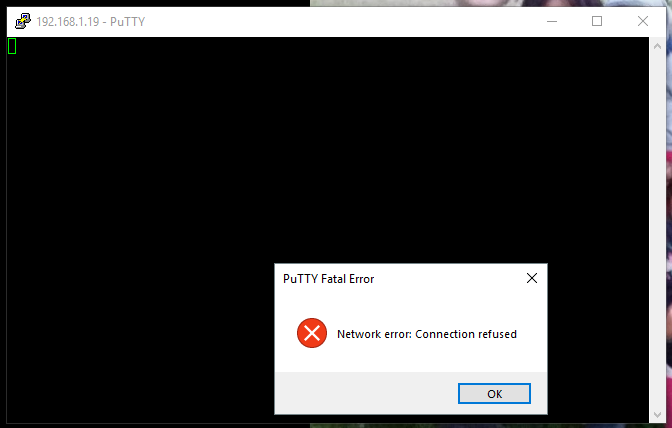Image resolution: width=672 pixels, height=428 pixels.
Task: Close the 192.168.1.19 PuTTY window
Action: tap(642, 21)
